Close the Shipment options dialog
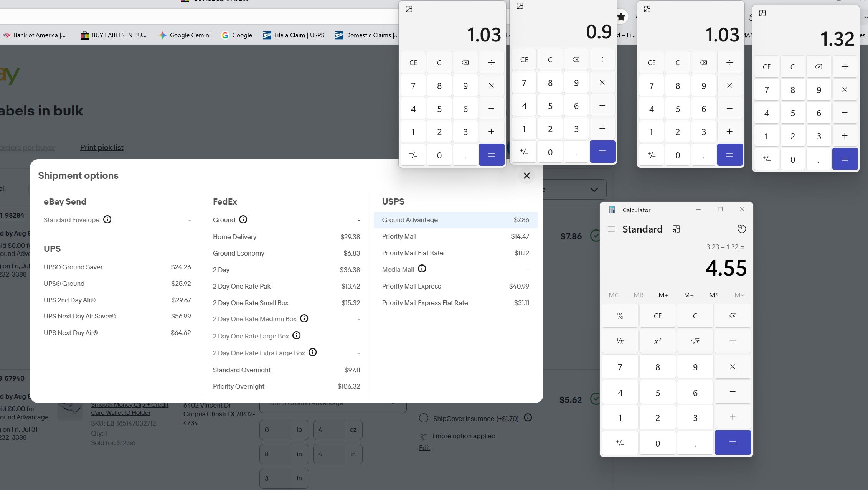This screenshot has height=490, width=868. pos(526,175)
